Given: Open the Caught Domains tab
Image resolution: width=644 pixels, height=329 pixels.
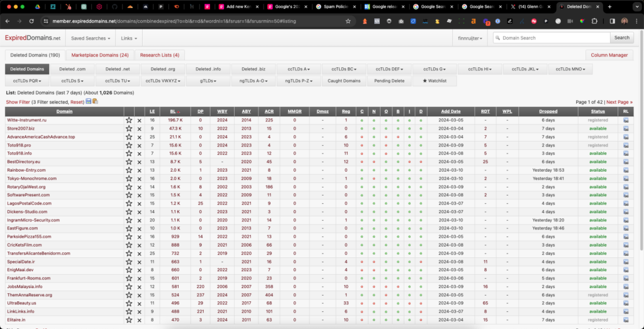Looking at the screenshot, I should (344, 81).
